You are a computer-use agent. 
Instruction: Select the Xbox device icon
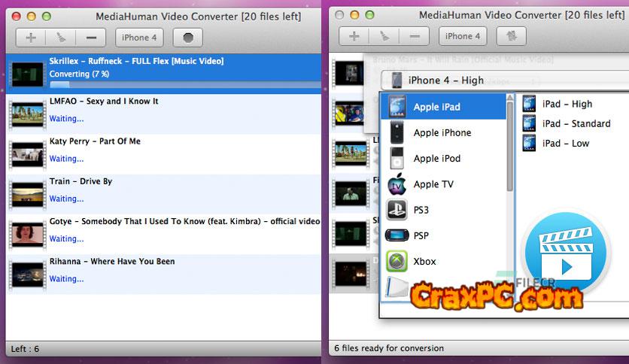397,262
